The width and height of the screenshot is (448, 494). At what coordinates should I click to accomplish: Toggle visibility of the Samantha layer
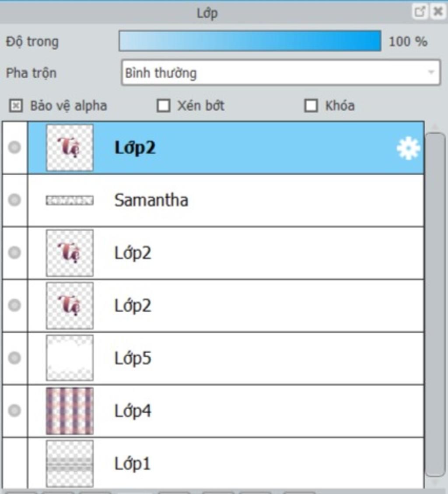point(14,200)
